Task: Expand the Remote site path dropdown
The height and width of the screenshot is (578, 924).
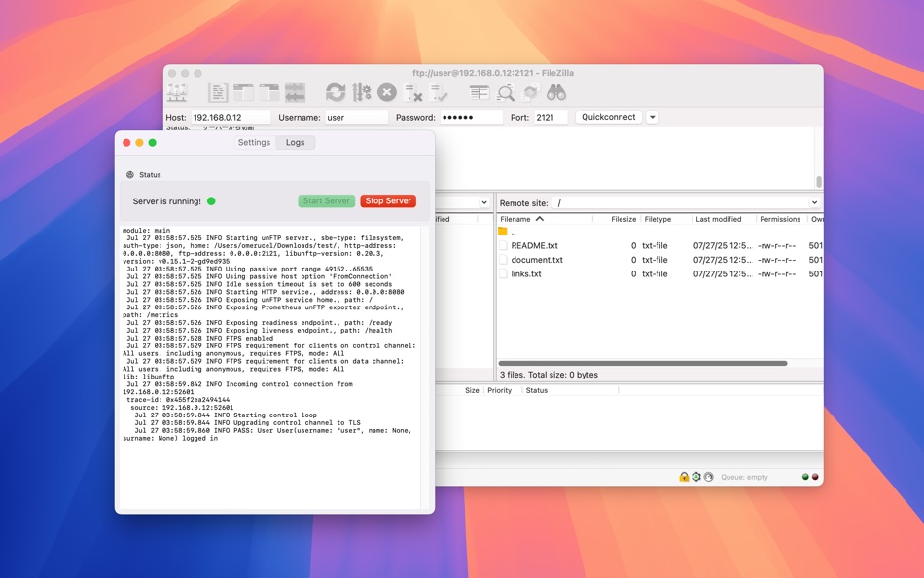Action: pyautogui.click(x=814, y=202)
